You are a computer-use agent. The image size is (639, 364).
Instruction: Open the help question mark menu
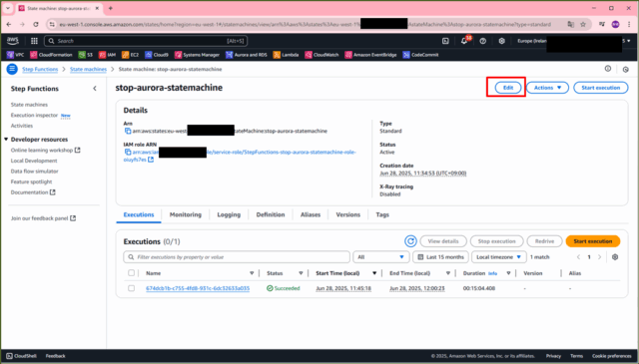pos(483,41)
